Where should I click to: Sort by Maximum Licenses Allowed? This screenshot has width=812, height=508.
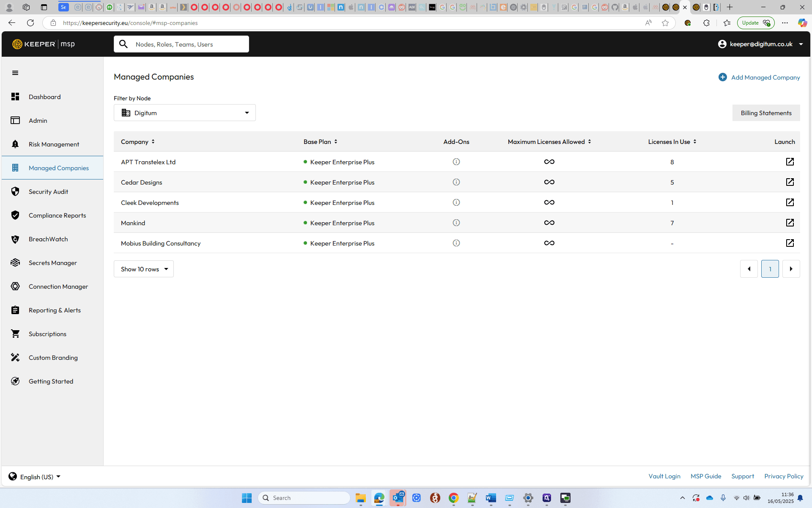(x=549, y=142)
